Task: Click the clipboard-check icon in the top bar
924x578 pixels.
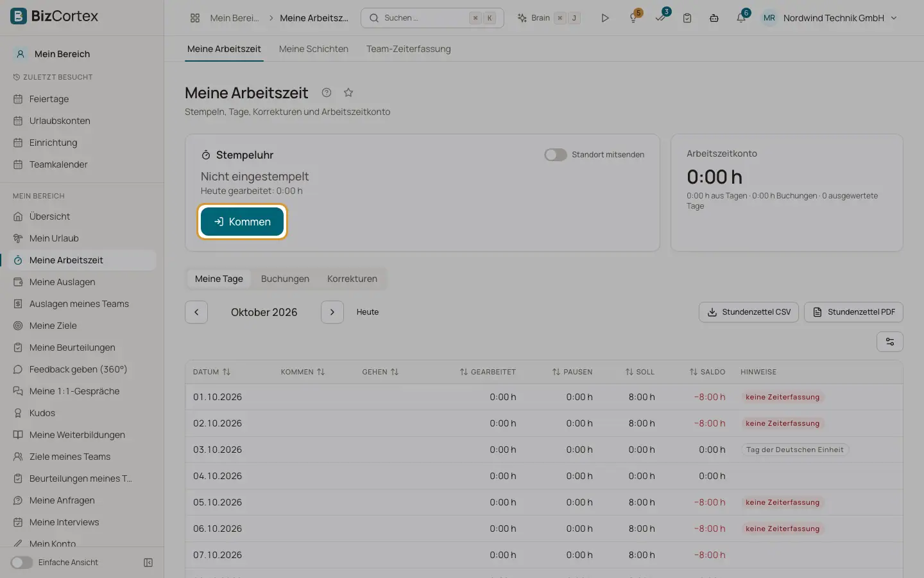Action: tap(687, 18)
